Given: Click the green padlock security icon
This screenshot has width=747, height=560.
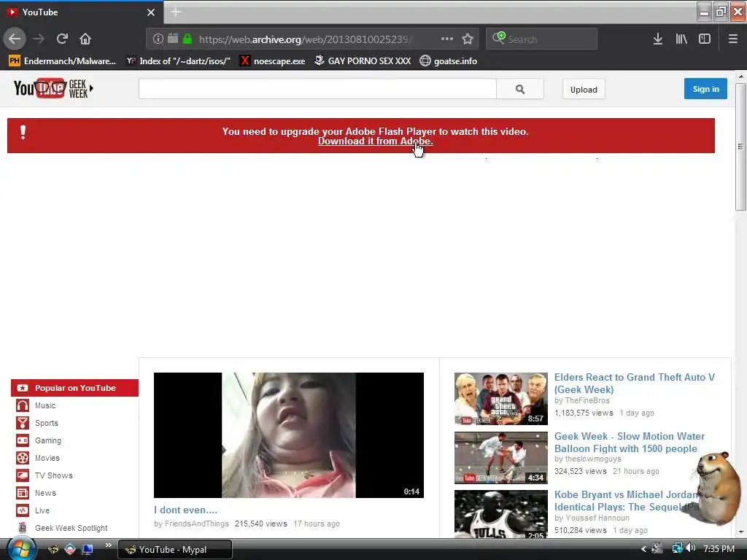Looking at the screenshot, I should point(187,39).
